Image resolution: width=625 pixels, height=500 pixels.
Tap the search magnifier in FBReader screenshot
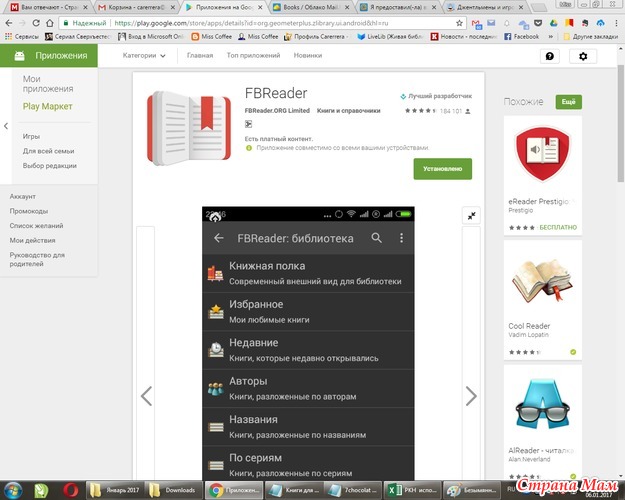376,238
